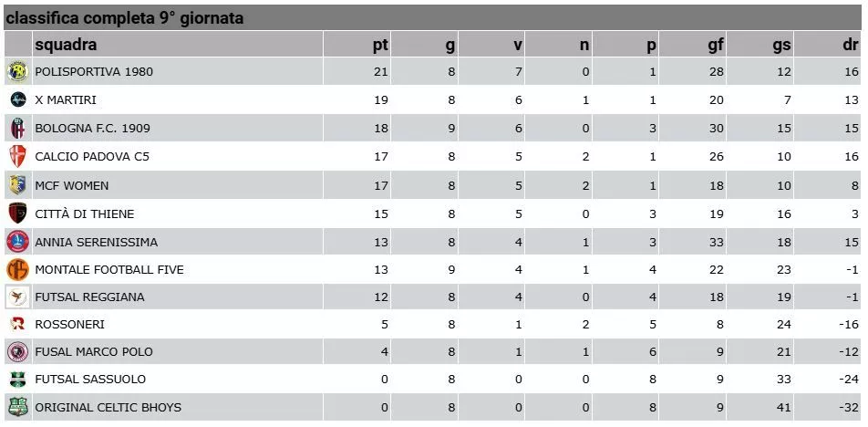This screenshot has height=427, width=868.
Task: Click the MCF Women team crest
Action: tap(17, 185)
